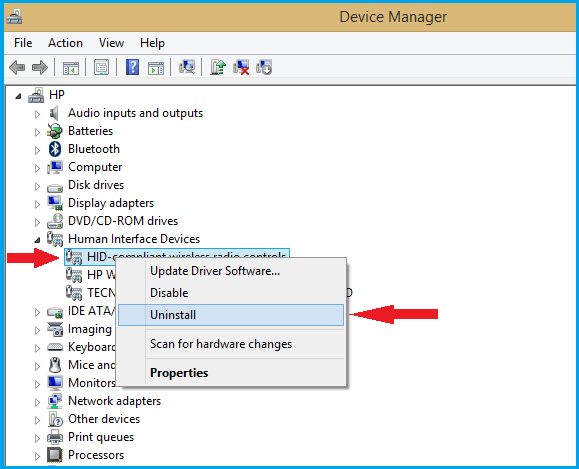Click the DVD/CD-ROM drives disc icon
579x469 pixels.
(55, 221)
